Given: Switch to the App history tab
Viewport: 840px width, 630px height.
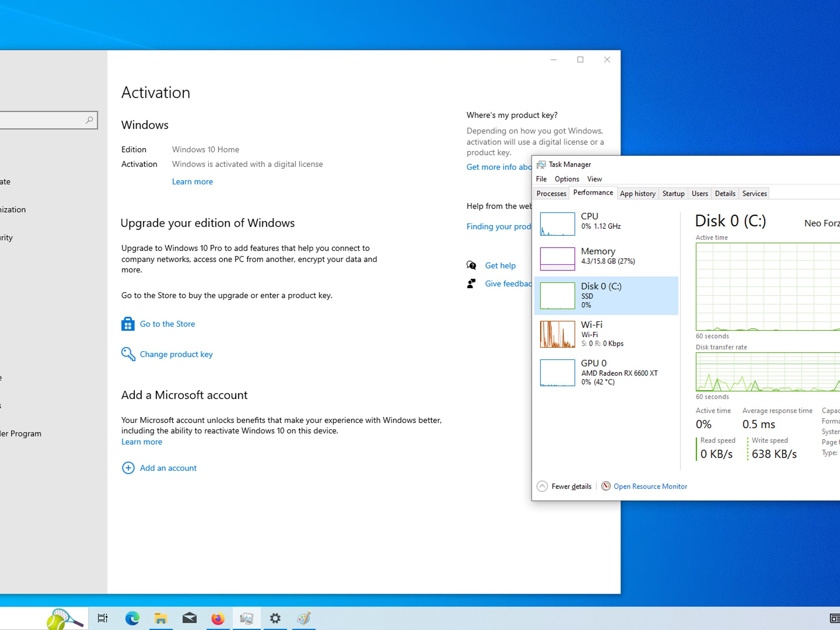Looking at the screenshot, I should (x=638, y=194).
